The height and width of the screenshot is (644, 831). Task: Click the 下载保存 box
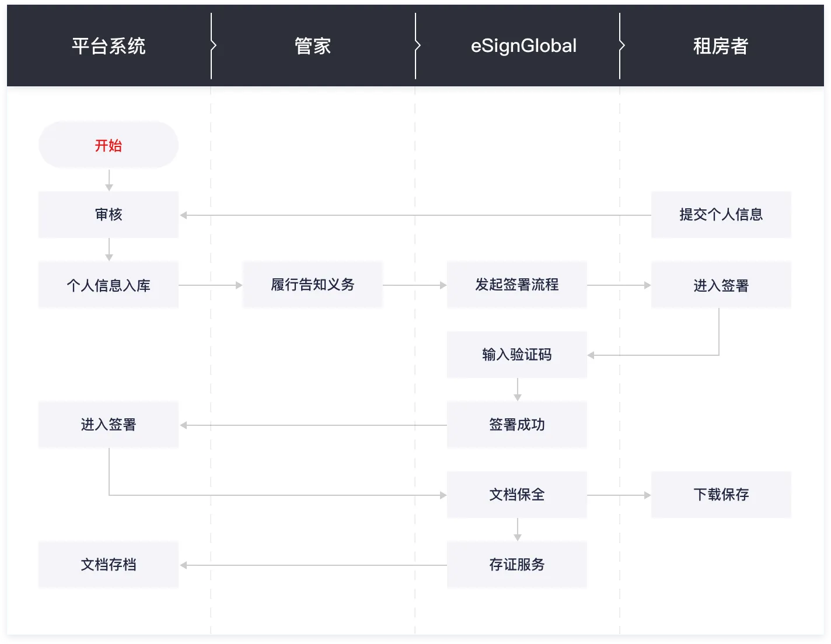point(721,495)
